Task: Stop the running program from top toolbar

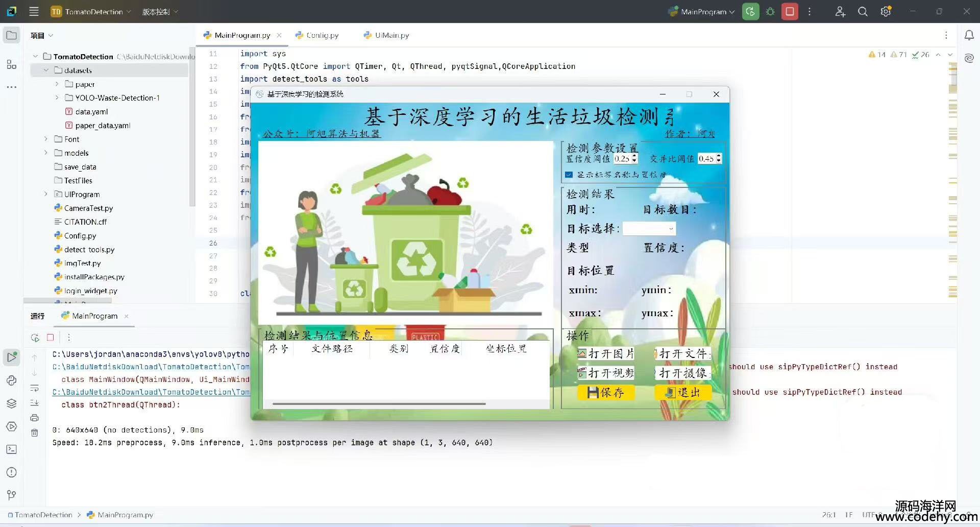Action: pyautogui.click(x=790, y=11)
